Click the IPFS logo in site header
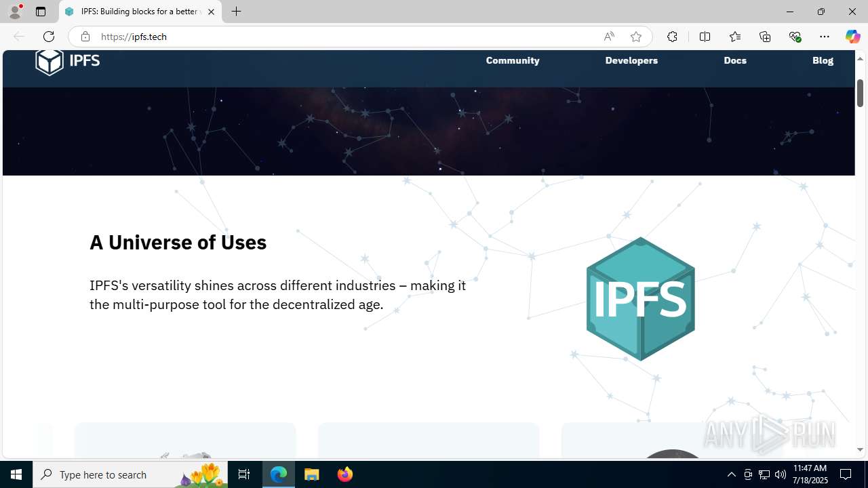Screen dimensions: 868x488 coord(68,61)
